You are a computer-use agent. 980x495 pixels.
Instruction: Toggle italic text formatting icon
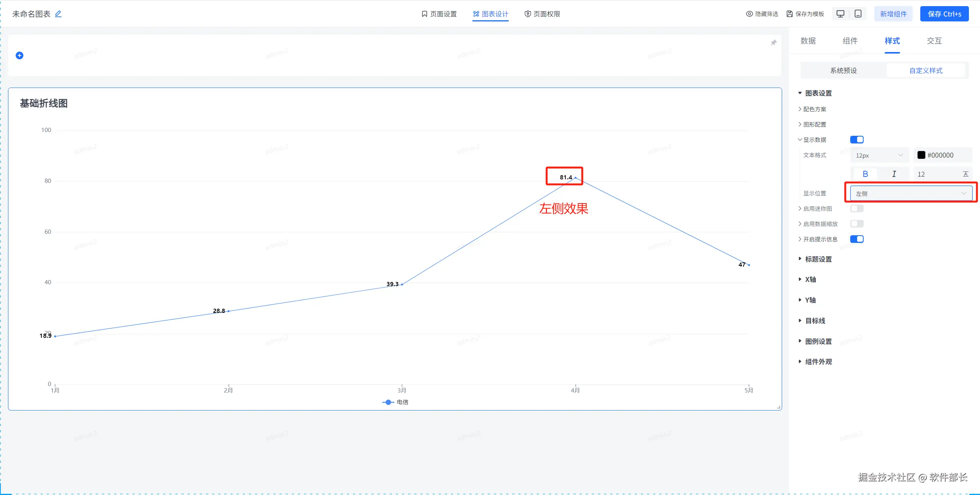click(x=894, y=174)
